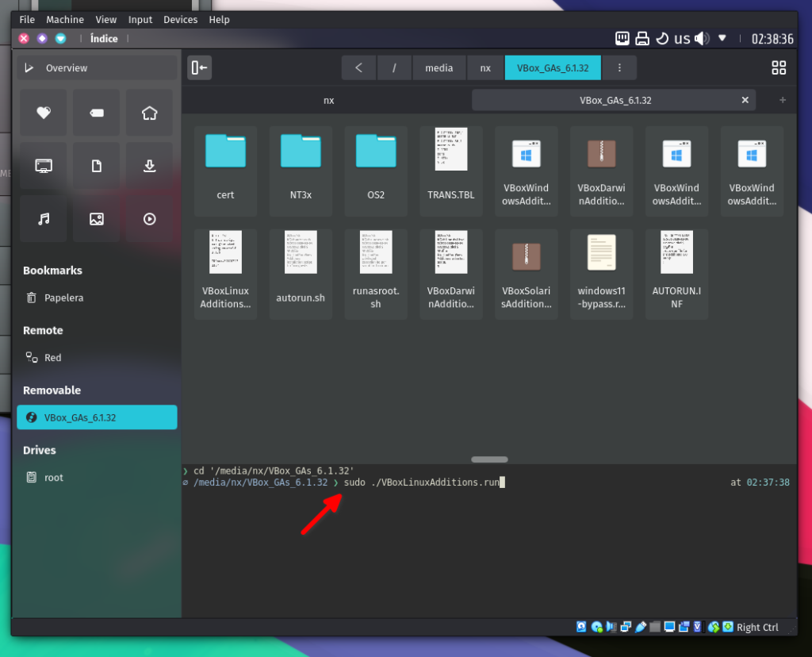Viewport: 812px width, 657px height.
Task: Open Favorites heart shortcut in sidebar
Action: point(44,113)
